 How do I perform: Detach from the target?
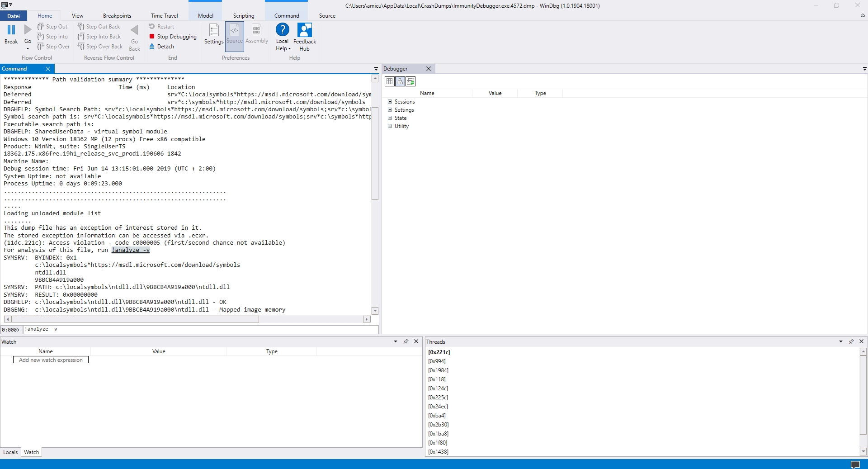[x=161, y=47]
